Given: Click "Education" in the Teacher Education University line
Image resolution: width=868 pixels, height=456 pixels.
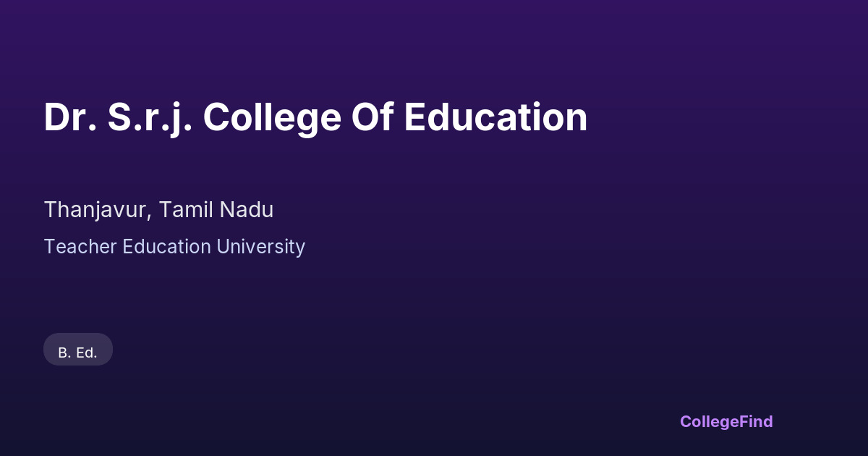Looking at the screenshot, I should 166,247.
